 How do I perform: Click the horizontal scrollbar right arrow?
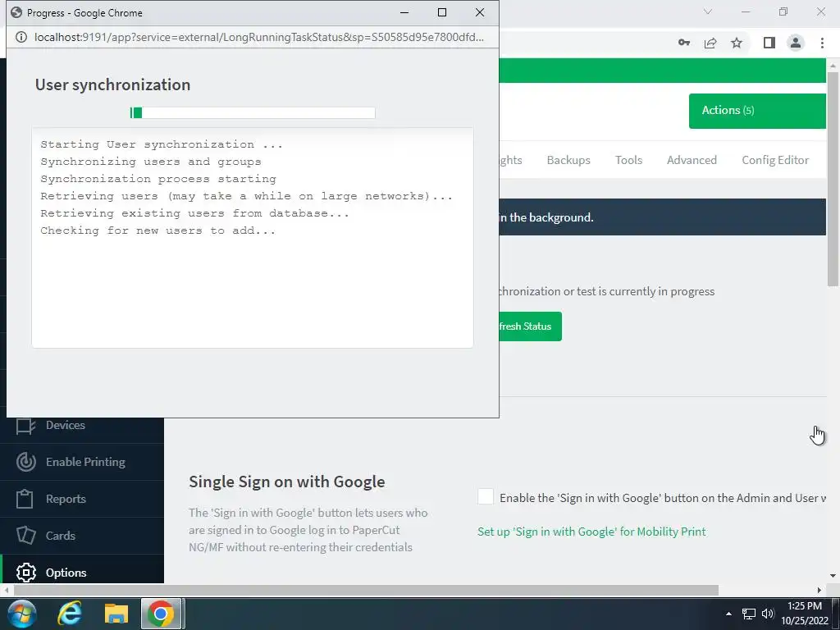[819, 590]
